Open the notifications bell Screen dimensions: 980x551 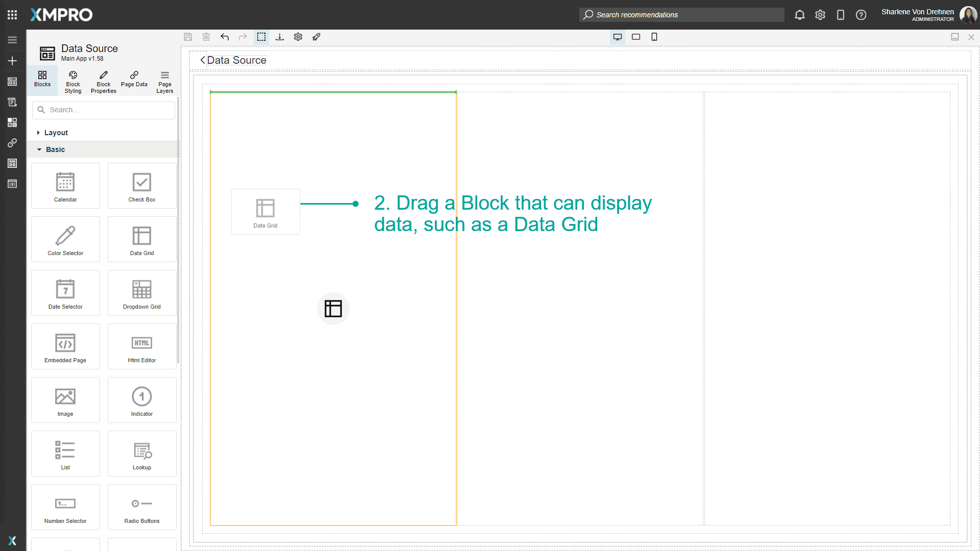tap(800, 15)
